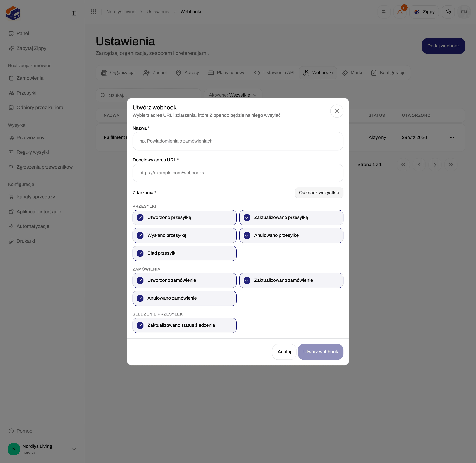Collapse the sidebar with the panel icon
Screen dimensions: 476x463
point(74,13)
